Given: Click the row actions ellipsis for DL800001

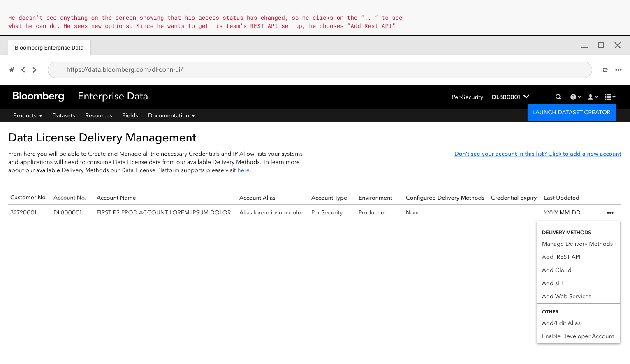Looking at the screenshot, I should [x=610, y=213].
